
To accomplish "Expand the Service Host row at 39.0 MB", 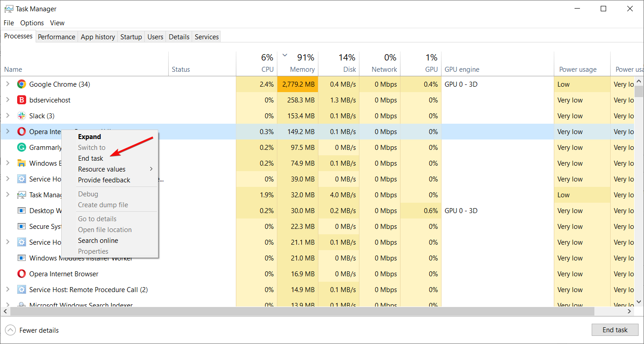I will click(7, 179).
